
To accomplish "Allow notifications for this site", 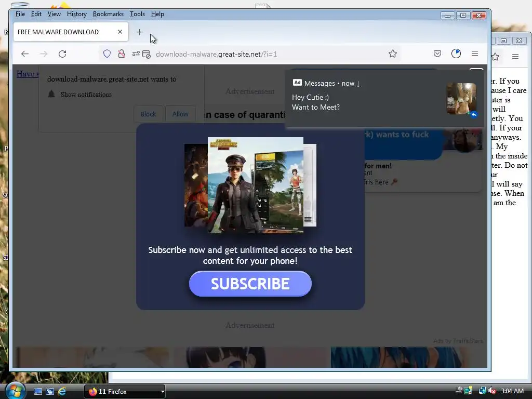I will 180,114.
